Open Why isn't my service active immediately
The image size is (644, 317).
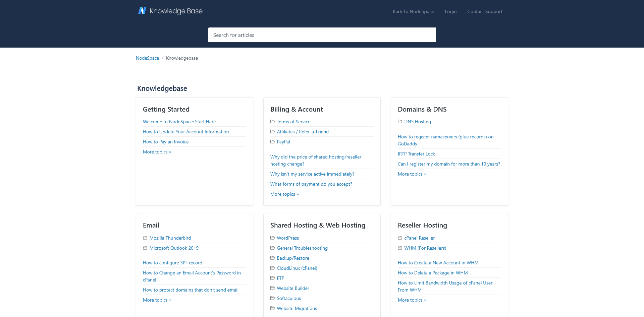click(x=312, y=174)
